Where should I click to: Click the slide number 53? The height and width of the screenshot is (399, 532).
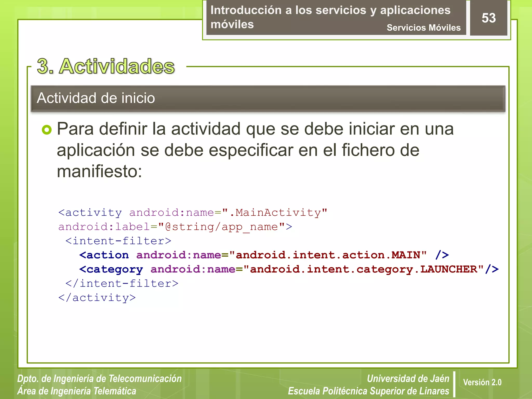tap(489, 18)
